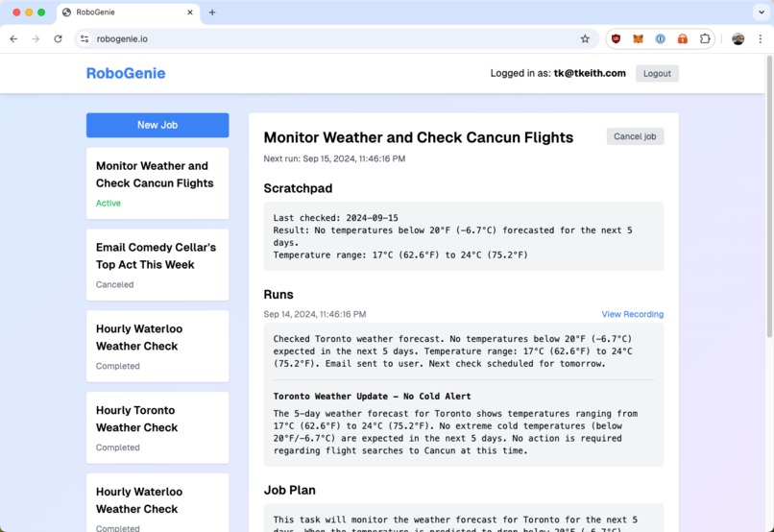Open the uBlock Origin extension icon
The height and width of the screenshot is (532, 774).
(x=616, y=39)
